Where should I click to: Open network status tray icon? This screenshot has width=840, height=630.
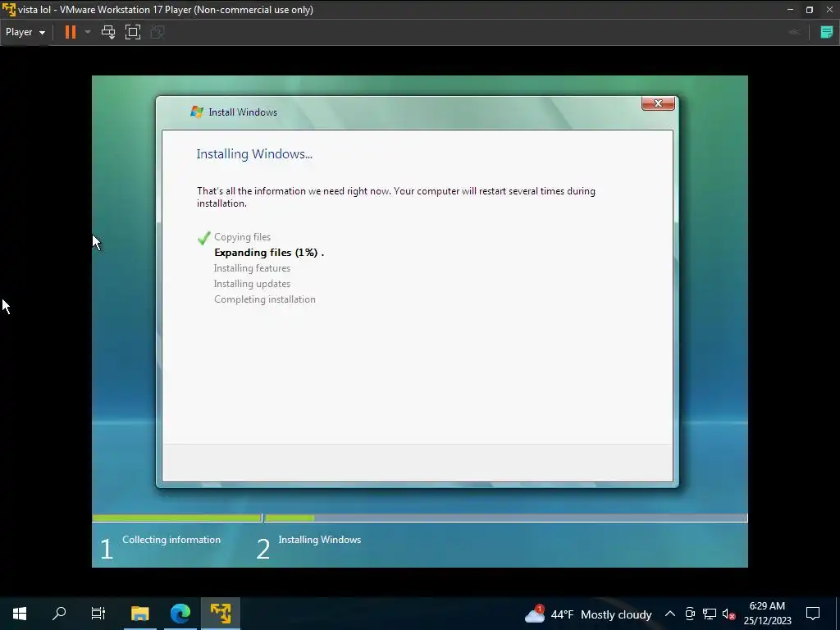[710, 614]
